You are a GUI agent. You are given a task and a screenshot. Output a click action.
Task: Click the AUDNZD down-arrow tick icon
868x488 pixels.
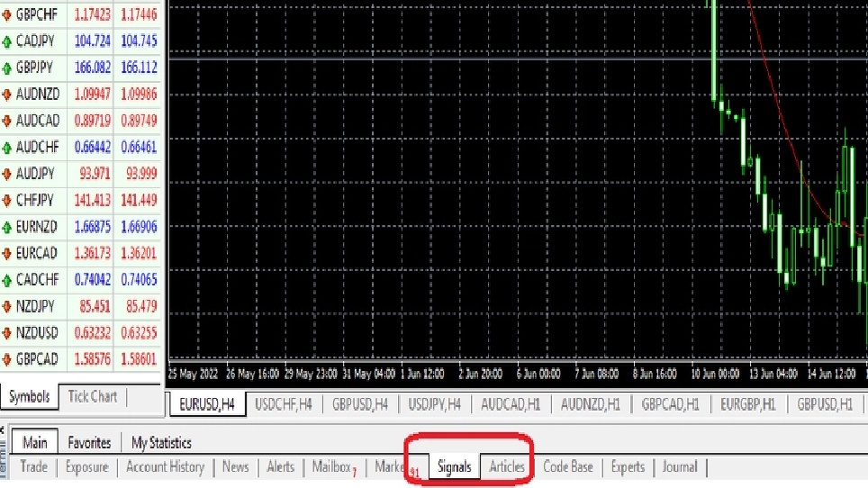click(6, 95)
